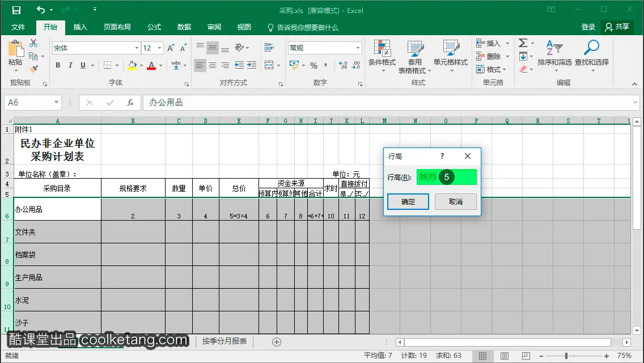Toggle middle vertical alignment
Image resolution: width=644 pixels, height=363 pixels.
[x=213, y=48]
